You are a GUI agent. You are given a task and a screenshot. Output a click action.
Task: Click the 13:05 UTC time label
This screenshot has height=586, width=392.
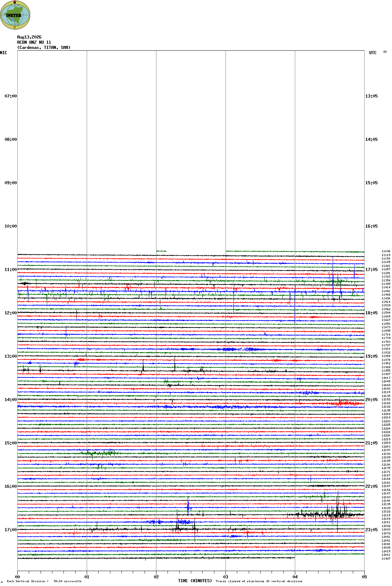[372, 96]
